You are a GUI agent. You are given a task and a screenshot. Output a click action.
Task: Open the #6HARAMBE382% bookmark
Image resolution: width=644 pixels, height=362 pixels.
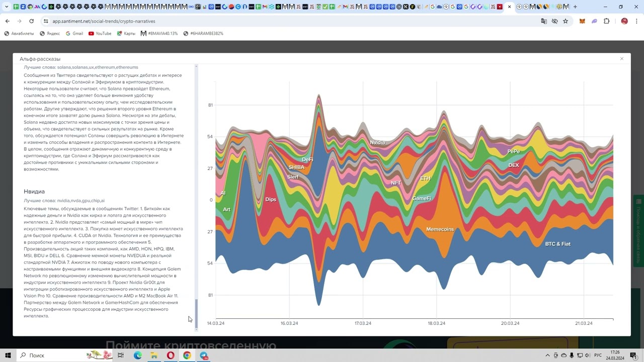(x=203, y=34)
